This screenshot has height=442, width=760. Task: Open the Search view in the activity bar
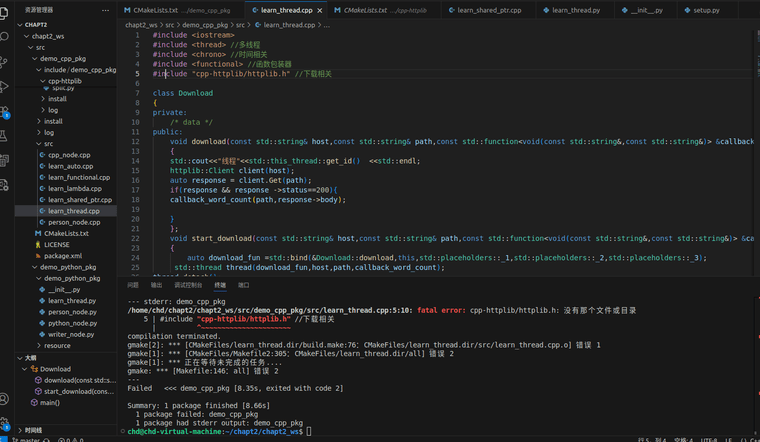pos(4,37)
